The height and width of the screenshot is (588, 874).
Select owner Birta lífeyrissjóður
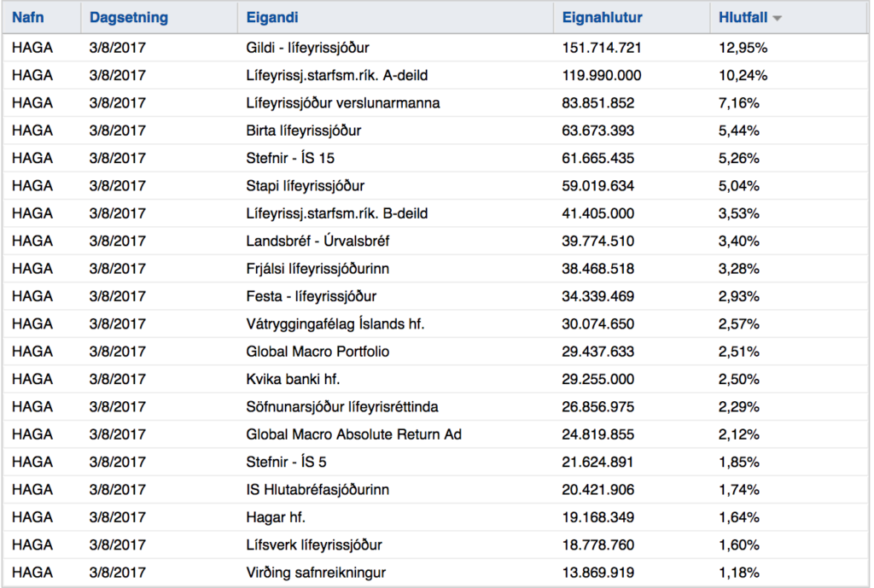(304, 131)
